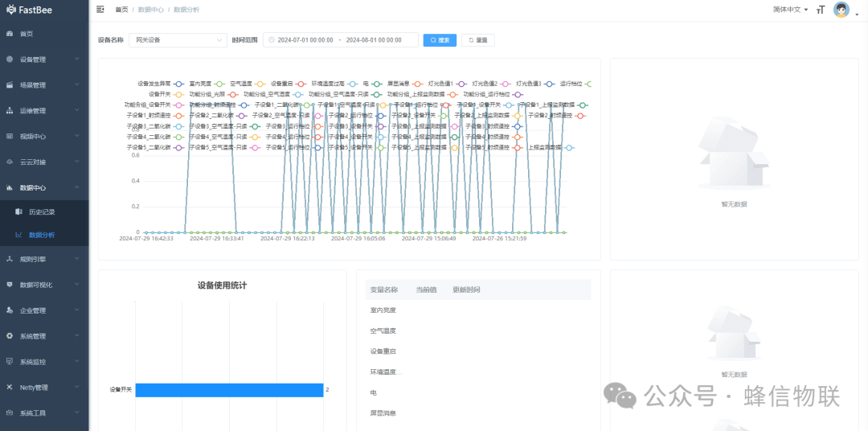Expand 运维管理 using its chevron
Screen dimensions: 868x431
pyautogui.click(x=77, y=111)
